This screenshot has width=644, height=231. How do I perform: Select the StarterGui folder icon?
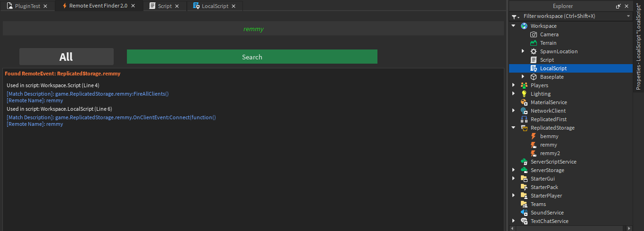click(x=524, y=179)
